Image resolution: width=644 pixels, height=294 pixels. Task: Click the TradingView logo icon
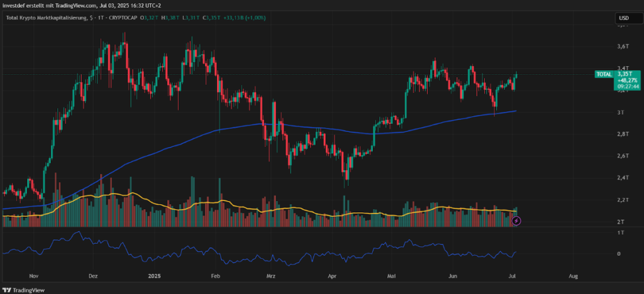(x=8, y=290)
